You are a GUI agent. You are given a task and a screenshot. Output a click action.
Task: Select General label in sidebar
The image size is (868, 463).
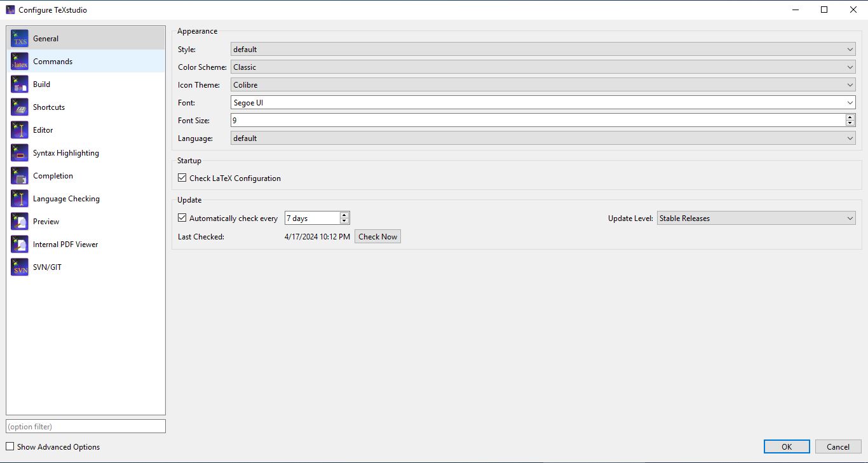[x=46, y=39]
